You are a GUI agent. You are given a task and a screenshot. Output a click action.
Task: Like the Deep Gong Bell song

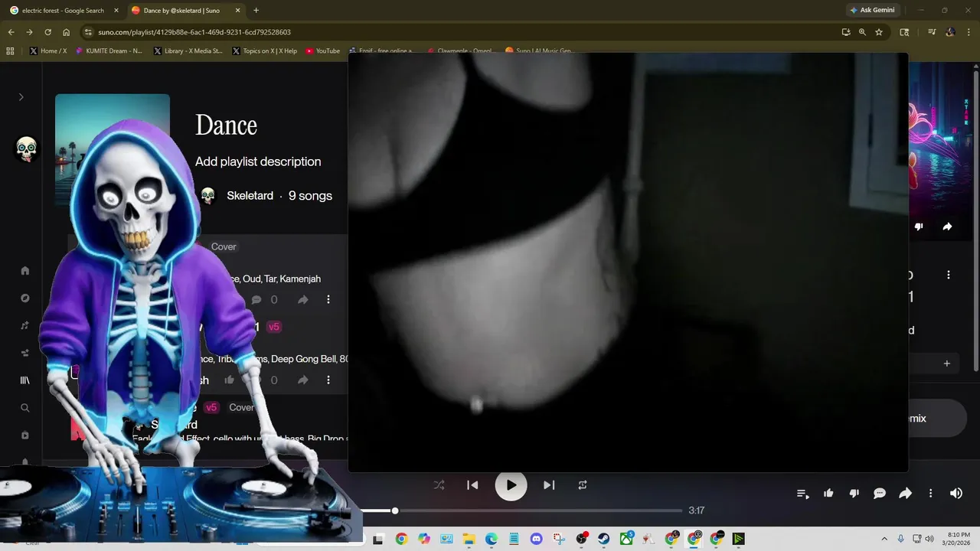pos(229,380)
